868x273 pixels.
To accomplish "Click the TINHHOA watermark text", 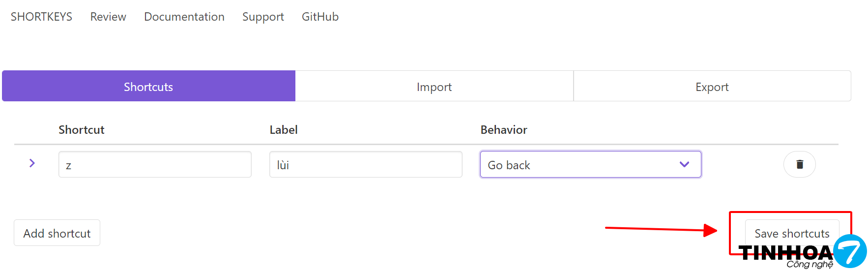I will click(785, 253).
